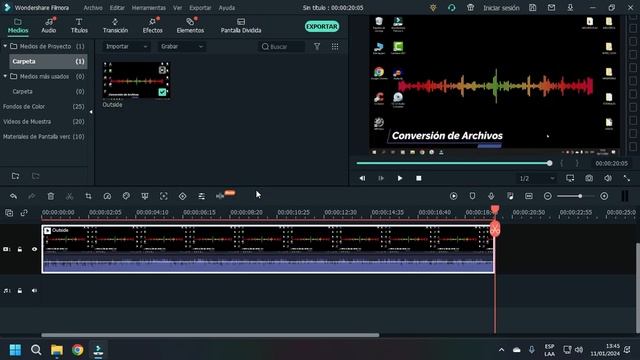Click the preview progress slider handle
The width and height of the screenshot is (640, 360).
(x=550, y=163)
